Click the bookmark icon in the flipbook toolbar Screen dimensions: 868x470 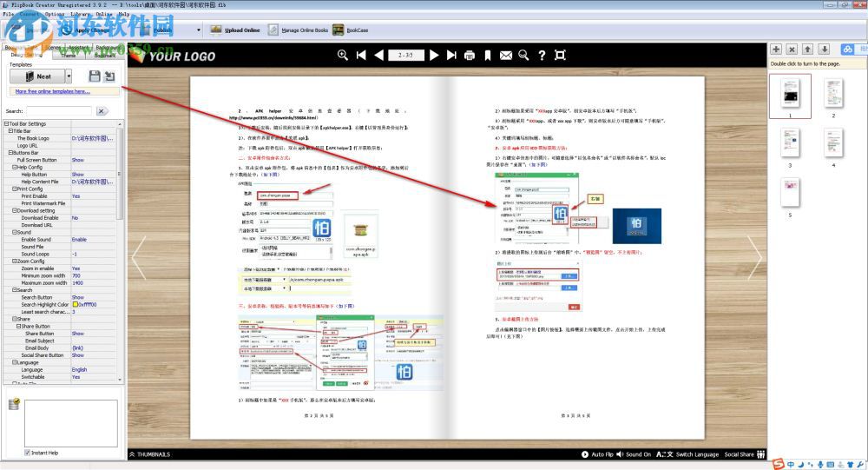point(488,55)
